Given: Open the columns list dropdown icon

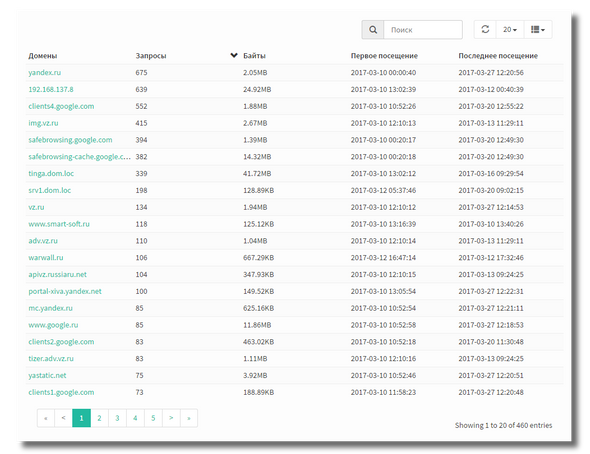Looking at the screenshot, I should pyautogui.click(x=538, y=29).
